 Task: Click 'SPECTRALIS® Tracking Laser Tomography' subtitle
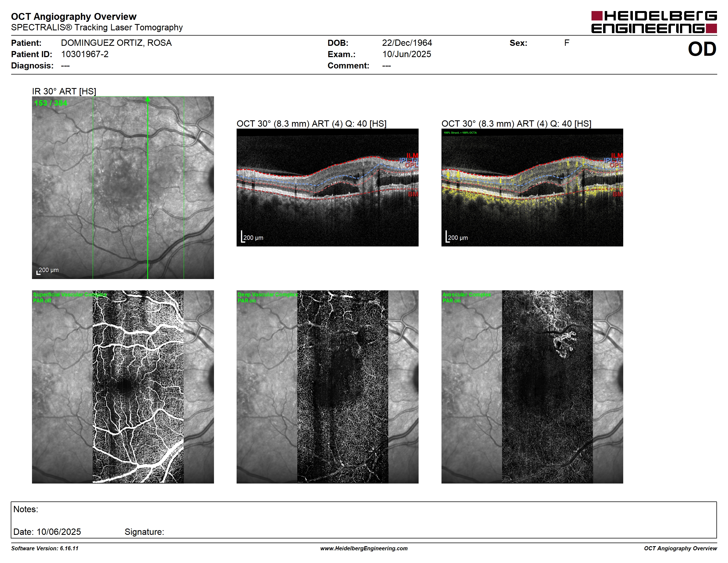click(x=97, y=27)
